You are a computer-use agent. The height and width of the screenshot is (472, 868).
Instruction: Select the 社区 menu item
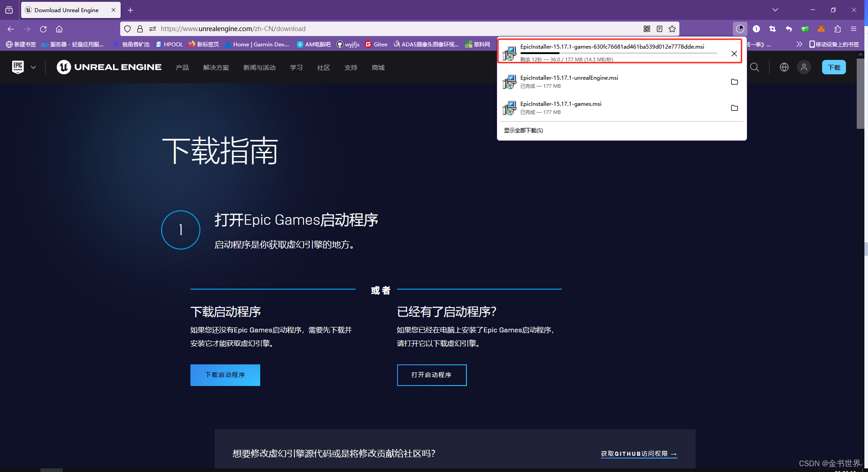point(323,67)
